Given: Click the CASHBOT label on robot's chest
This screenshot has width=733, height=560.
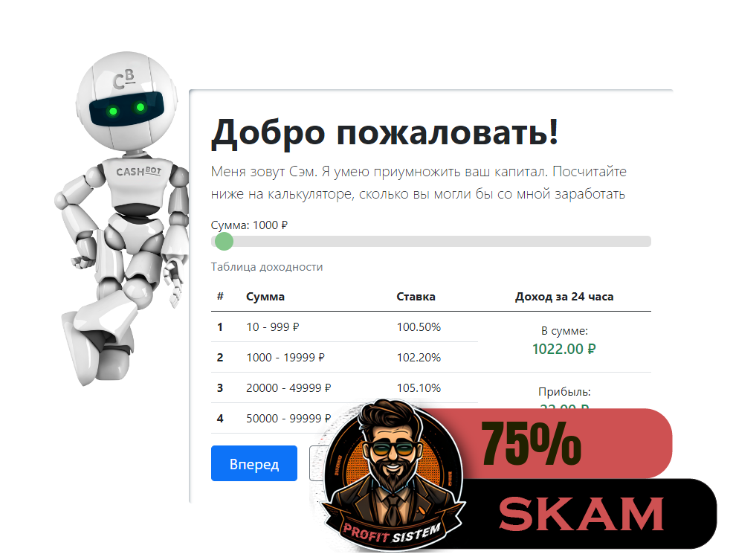Looking at the screenshot, I should coord(138,172).
